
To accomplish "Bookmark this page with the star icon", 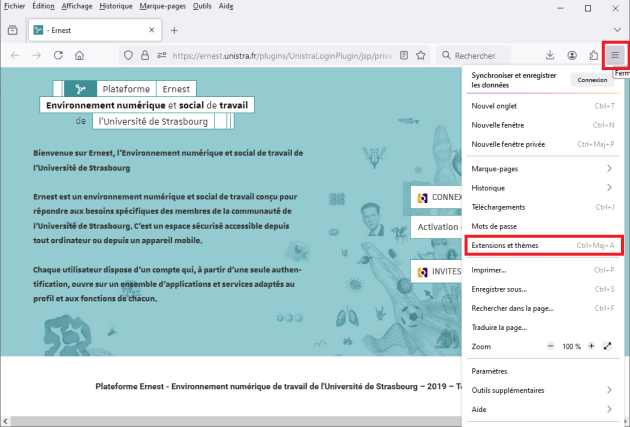I will (x=422, y=55).
